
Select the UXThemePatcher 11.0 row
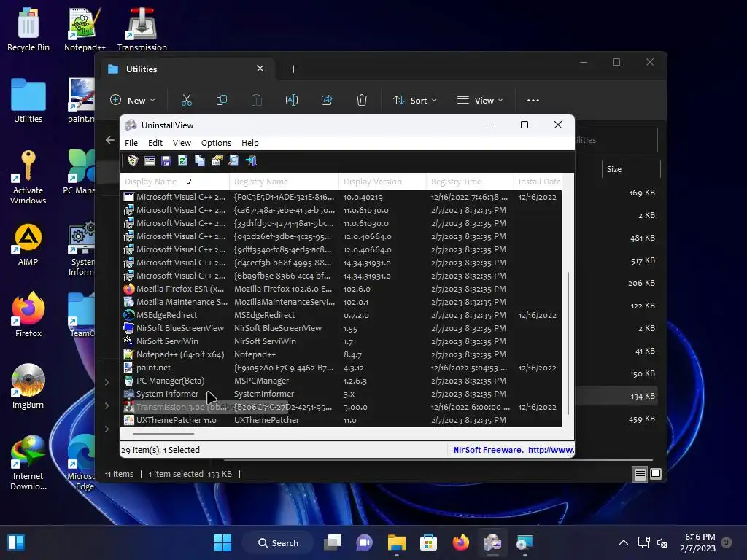click(341, 420)
